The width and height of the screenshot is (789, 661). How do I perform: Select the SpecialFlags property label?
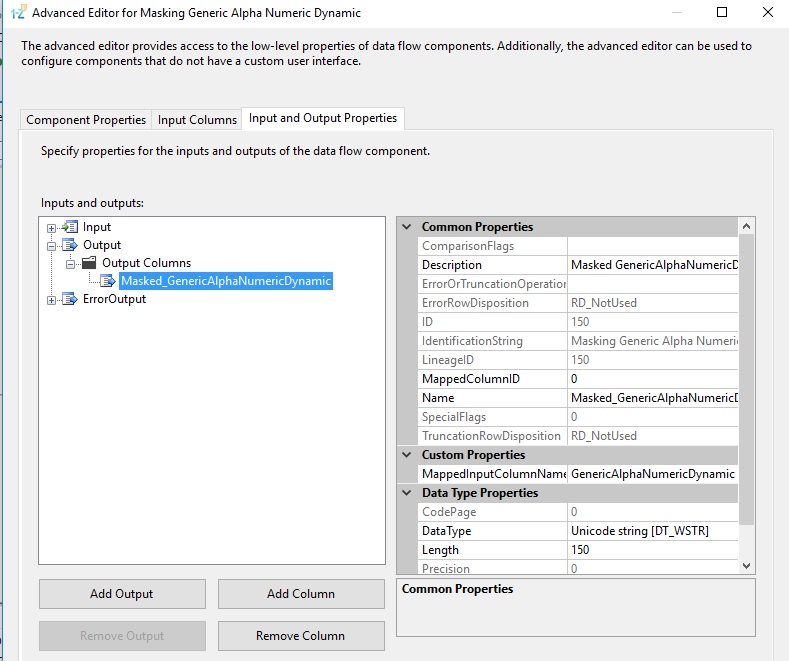click(454, 417)
